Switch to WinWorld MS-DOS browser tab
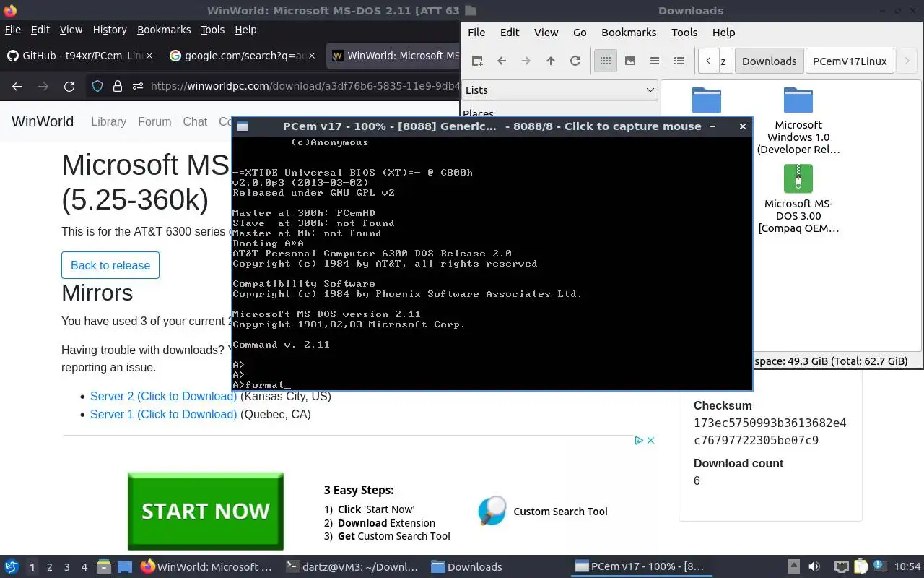This screenshot has height=578, width=924. 393,56
